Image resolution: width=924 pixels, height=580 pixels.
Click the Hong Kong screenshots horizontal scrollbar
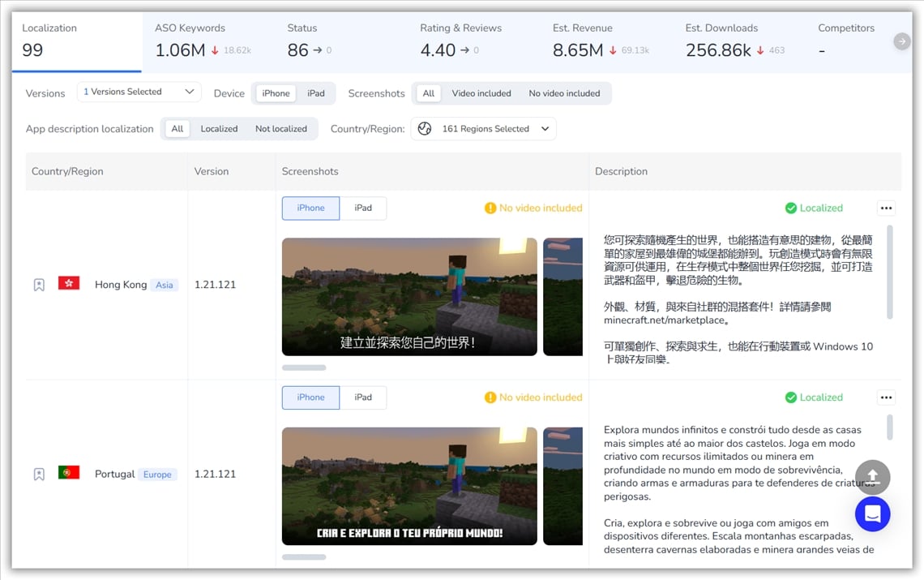304,367
